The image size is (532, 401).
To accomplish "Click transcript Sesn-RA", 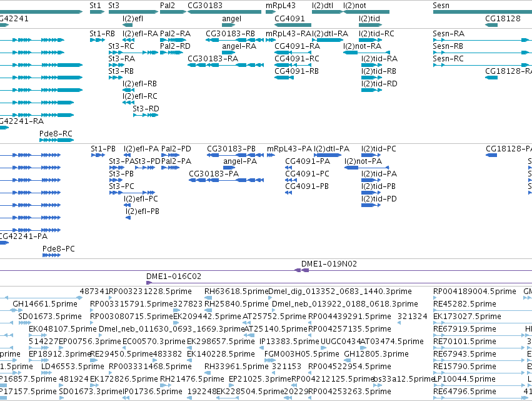I will click(482, 40).
